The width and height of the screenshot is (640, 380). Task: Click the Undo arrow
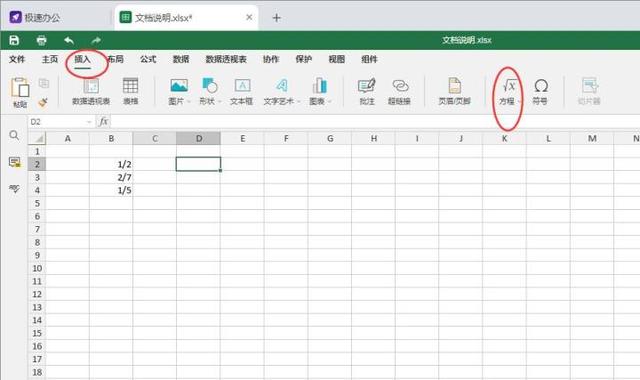coord(69,40)
